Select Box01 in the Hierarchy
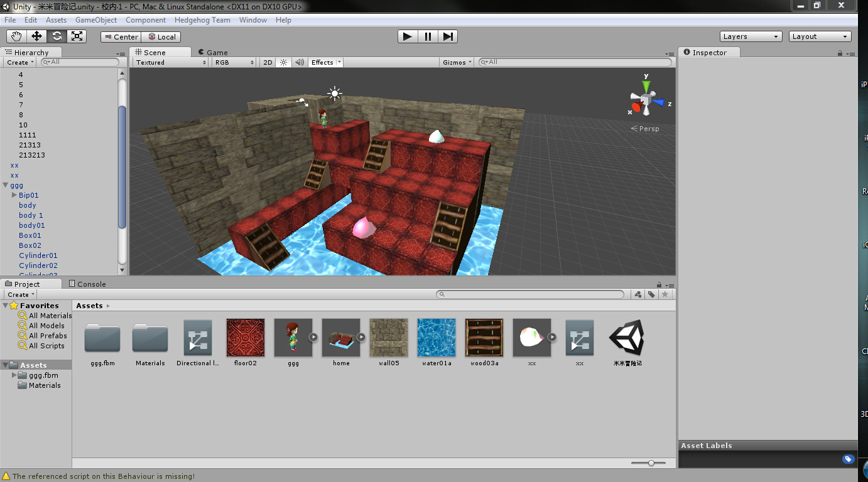Screen dimensions: 868x482 tap(30, 235)
